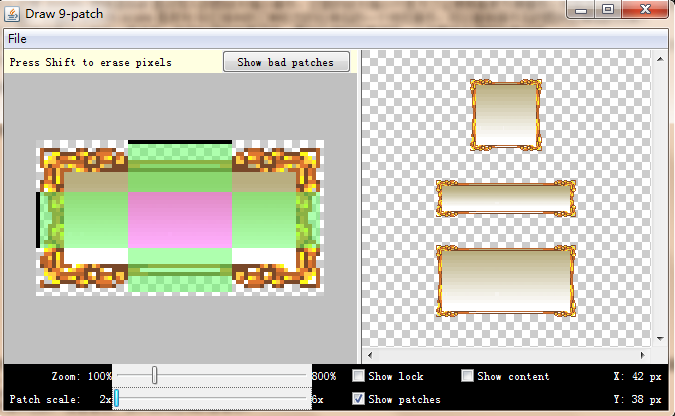The width and height of the screenshot is (675, 416).
Task: Click the black left stretch marker line
Action: click(39, 220)
